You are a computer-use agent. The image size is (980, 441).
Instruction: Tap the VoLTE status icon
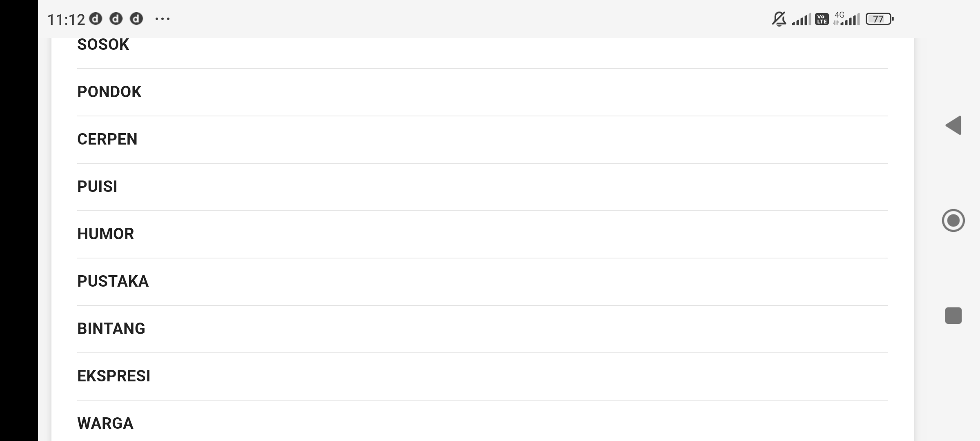click(822, 19)
